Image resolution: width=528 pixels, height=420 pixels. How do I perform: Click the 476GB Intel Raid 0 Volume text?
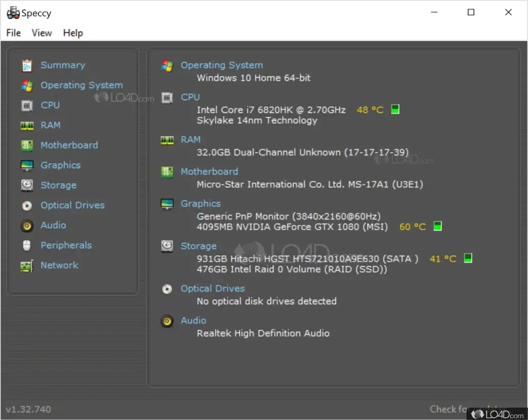tap(292, 269)
